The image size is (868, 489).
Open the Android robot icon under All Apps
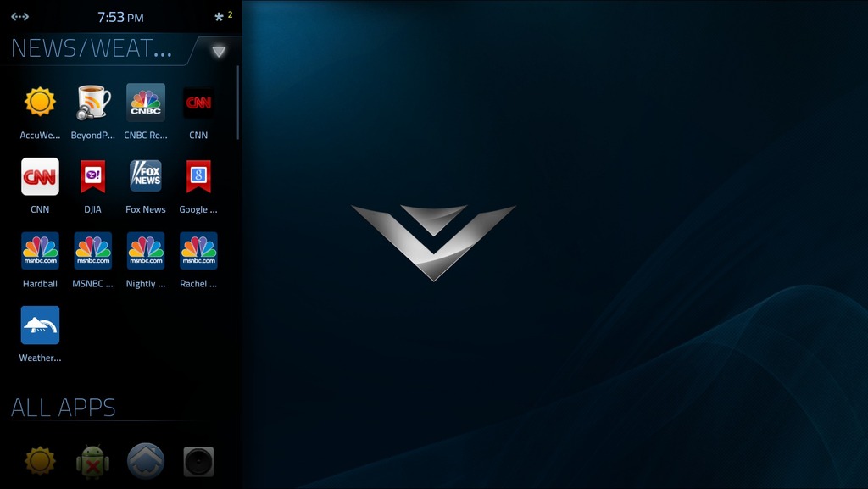(x=93, y=461)
